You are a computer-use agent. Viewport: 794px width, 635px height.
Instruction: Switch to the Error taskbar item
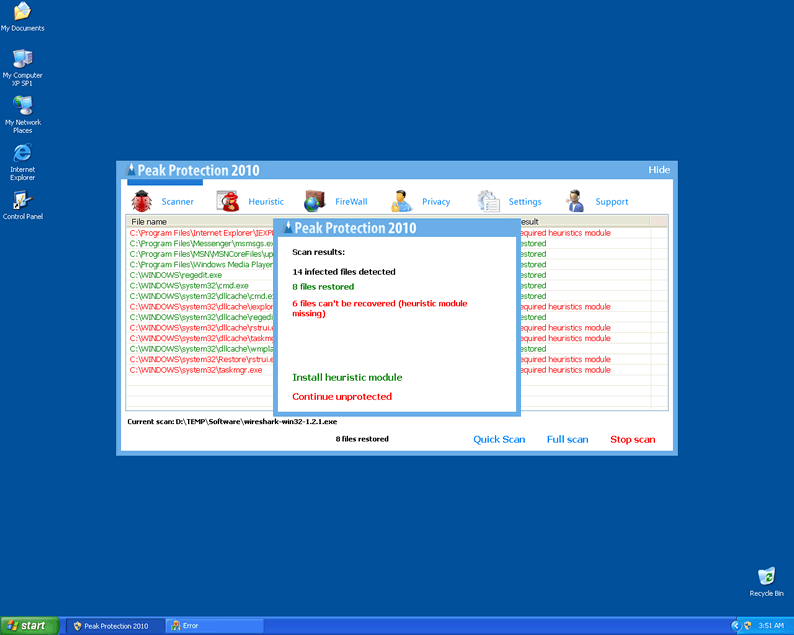pos(215,626)
